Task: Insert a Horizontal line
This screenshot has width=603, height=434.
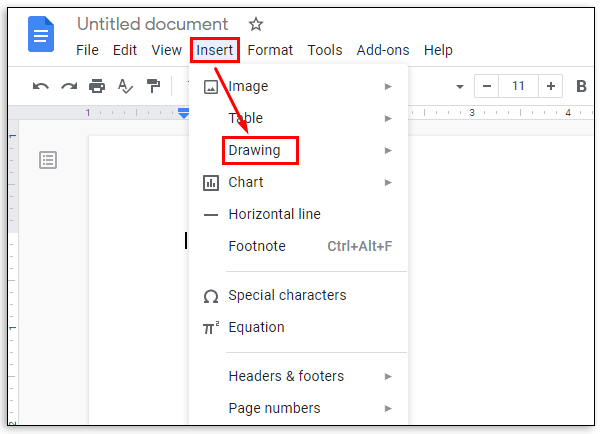Action: coord(274,214)
